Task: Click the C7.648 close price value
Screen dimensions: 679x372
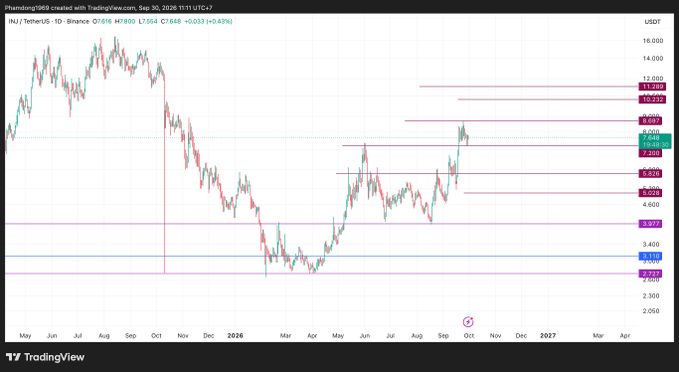Action: coord(171,21)
